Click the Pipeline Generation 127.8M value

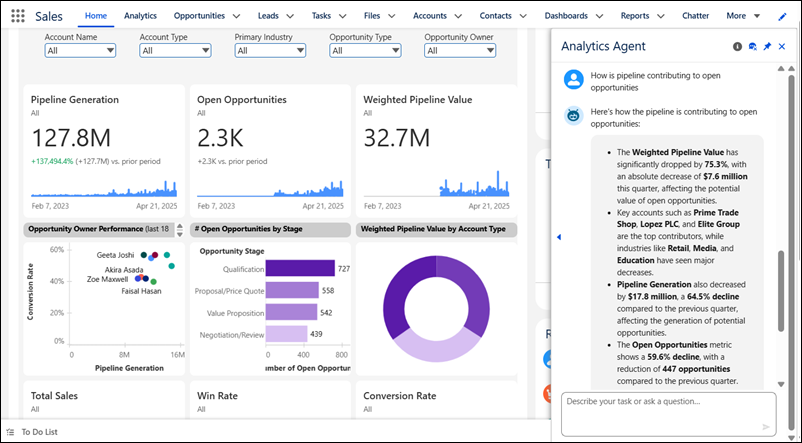tap(71, 138)
